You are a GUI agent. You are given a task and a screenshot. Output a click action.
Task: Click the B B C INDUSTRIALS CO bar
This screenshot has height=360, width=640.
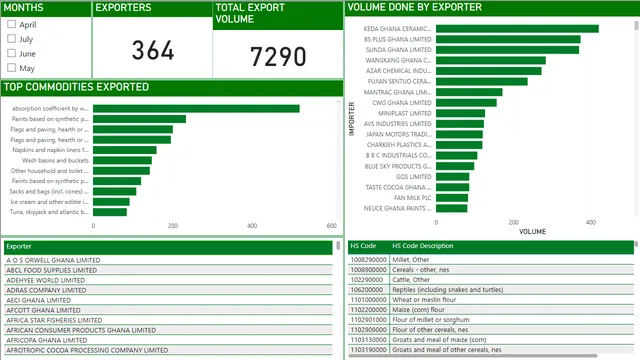click(456, 156)
